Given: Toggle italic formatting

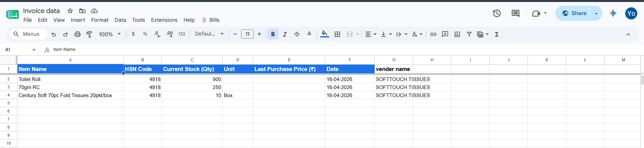Looking at the screenshot, I should point(285,34).
